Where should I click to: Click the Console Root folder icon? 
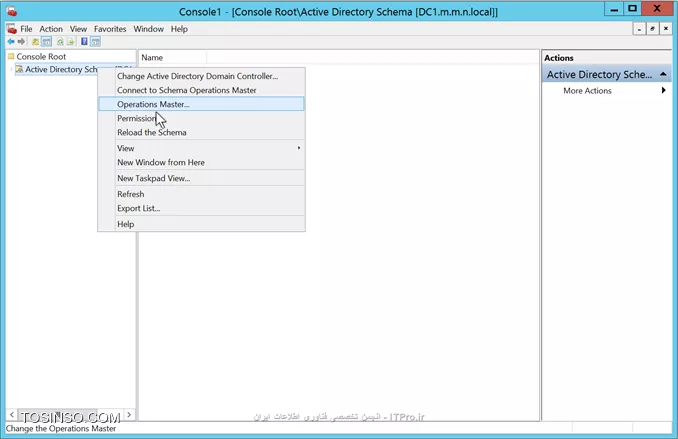coord(11,56)
